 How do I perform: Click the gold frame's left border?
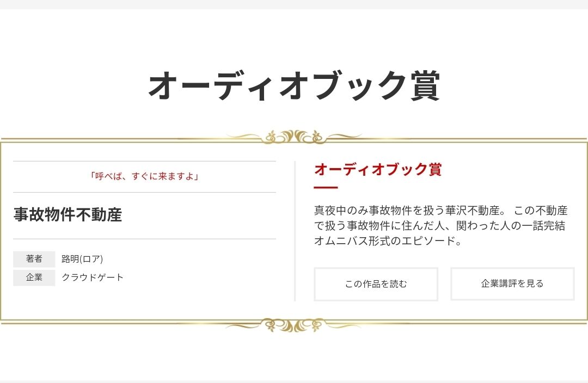[1, 231]
